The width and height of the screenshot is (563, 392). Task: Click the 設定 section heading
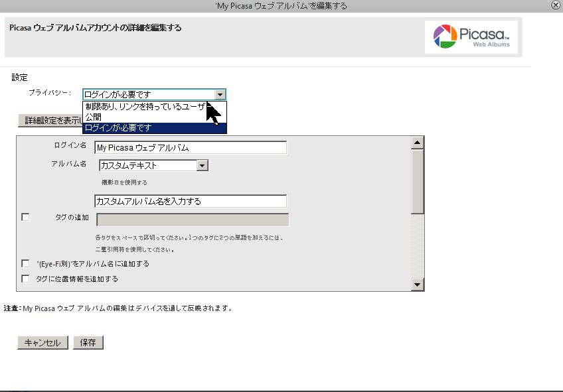coord(19,78)
